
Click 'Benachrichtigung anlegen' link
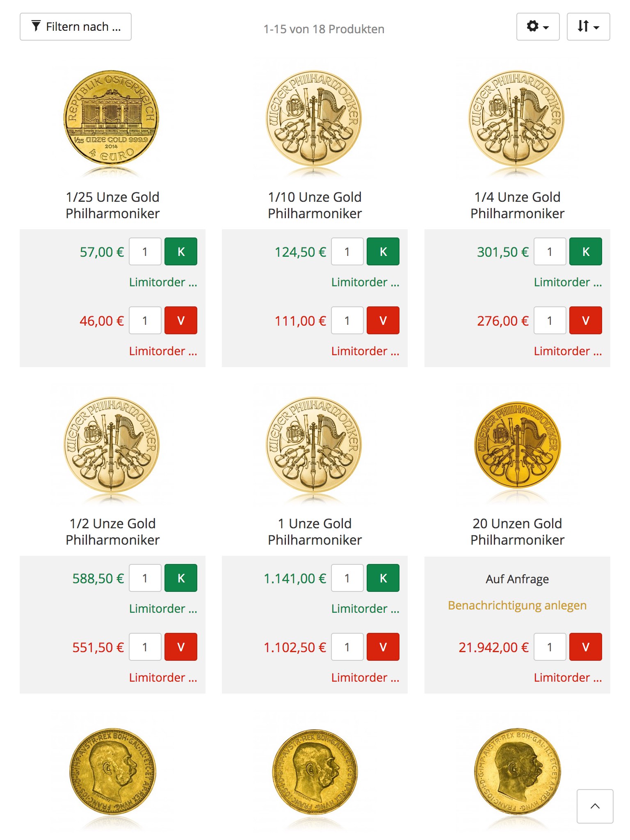click(x=517, y=605)
